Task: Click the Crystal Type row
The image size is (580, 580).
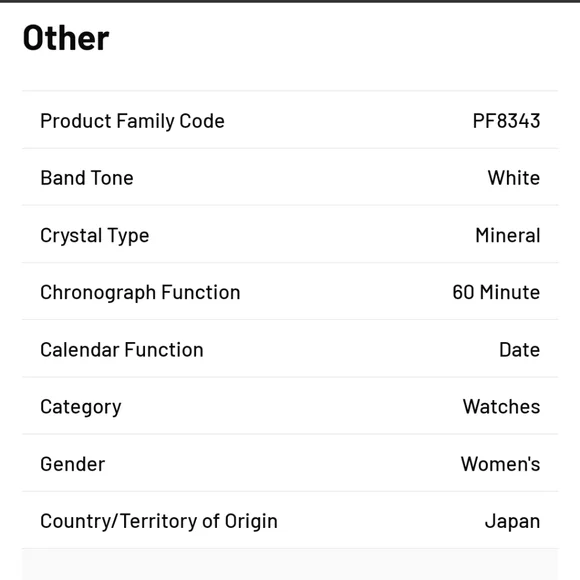Action: coord(290,234)
